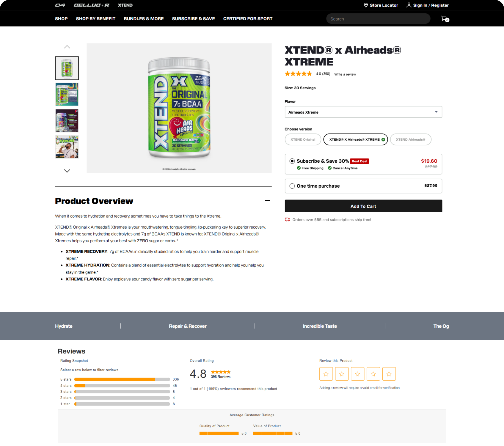Select the fifth review star rating
This screenshot has height=446, width=504.
coord(389,374)
